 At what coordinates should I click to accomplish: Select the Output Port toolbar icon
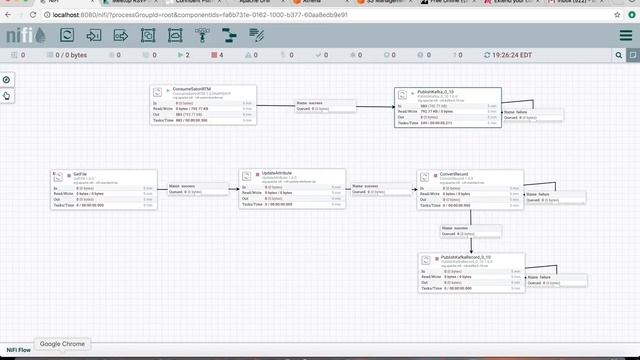[121, 35]
